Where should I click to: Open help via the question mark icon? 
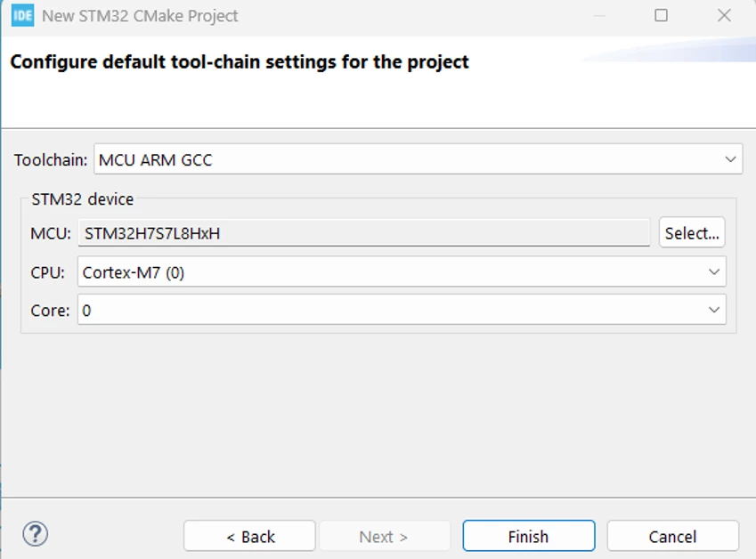[x=36, y=534]
